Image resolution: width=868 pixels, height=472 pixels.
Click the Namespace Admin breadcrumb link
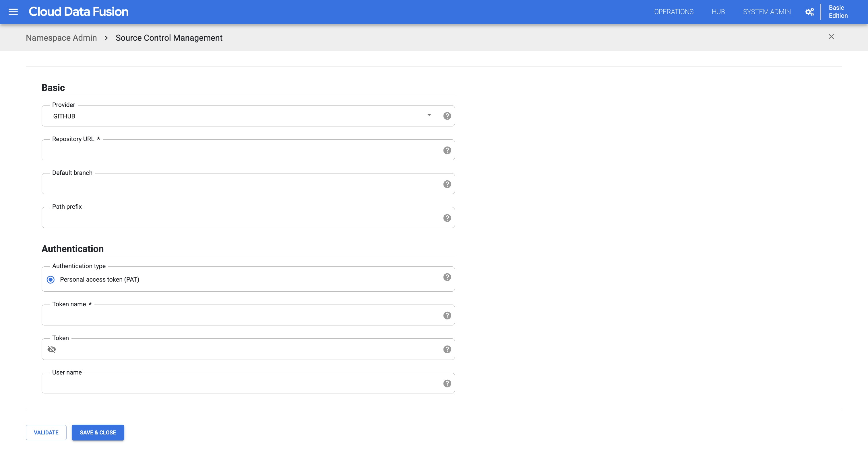click(x=61, y=37)
